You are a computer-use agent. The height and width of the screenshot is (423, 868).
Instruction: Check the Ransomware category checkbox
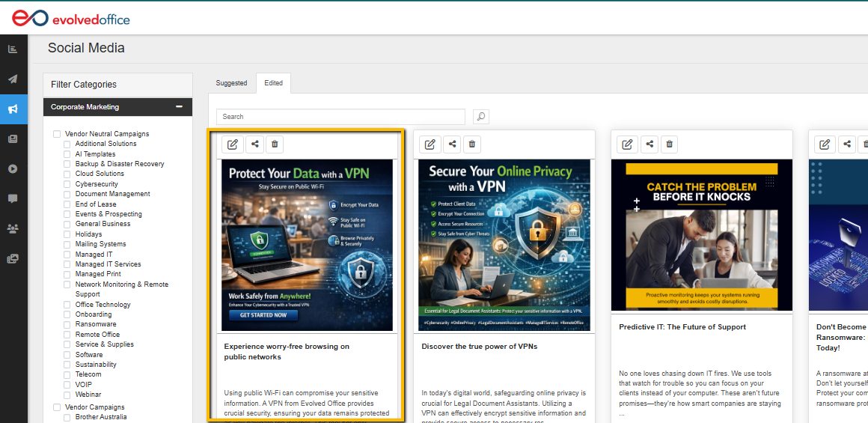[67, 324]
